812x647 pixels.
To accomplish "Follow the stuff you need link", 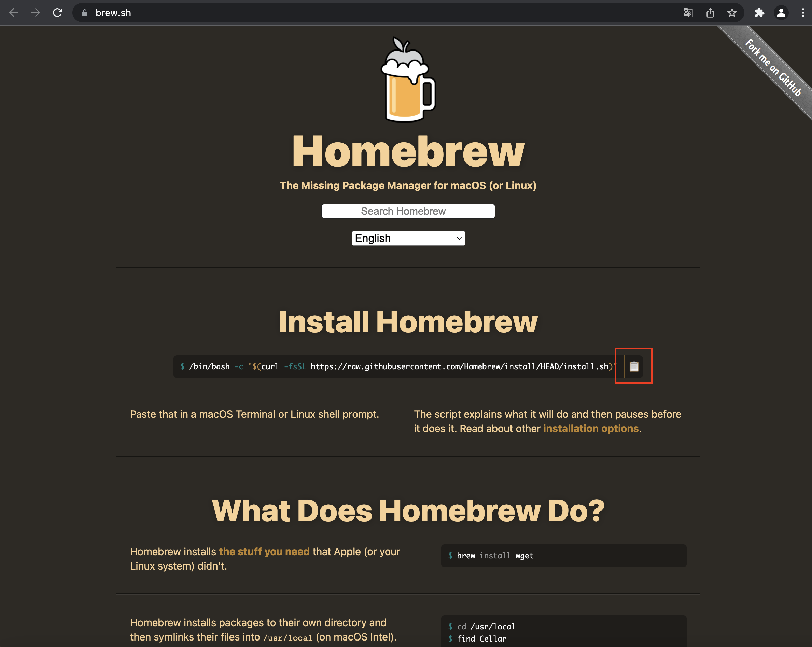I will tap(264, 551).
